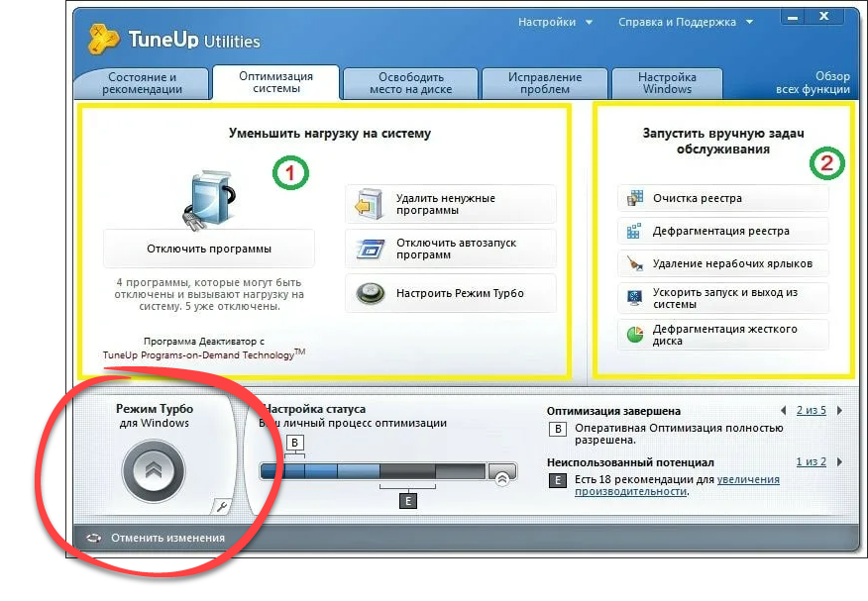The image size is (868, 601).
Task: Click the 2 из 5 link
Action: point(811,410)
